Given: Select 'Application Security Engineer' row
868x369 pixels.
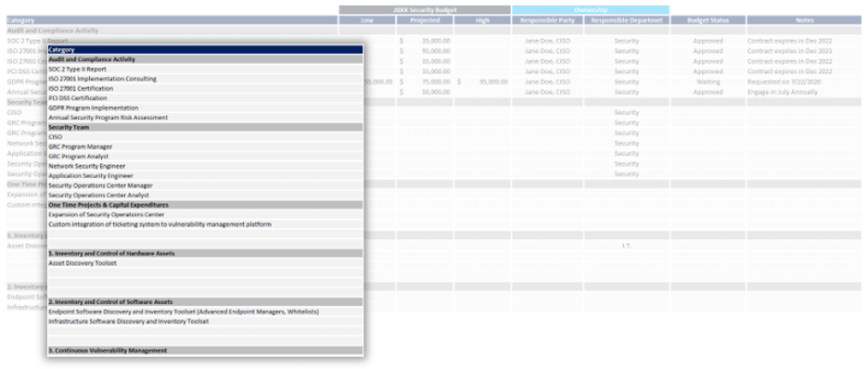Looking at the screenshot, I should coord(205,175).
